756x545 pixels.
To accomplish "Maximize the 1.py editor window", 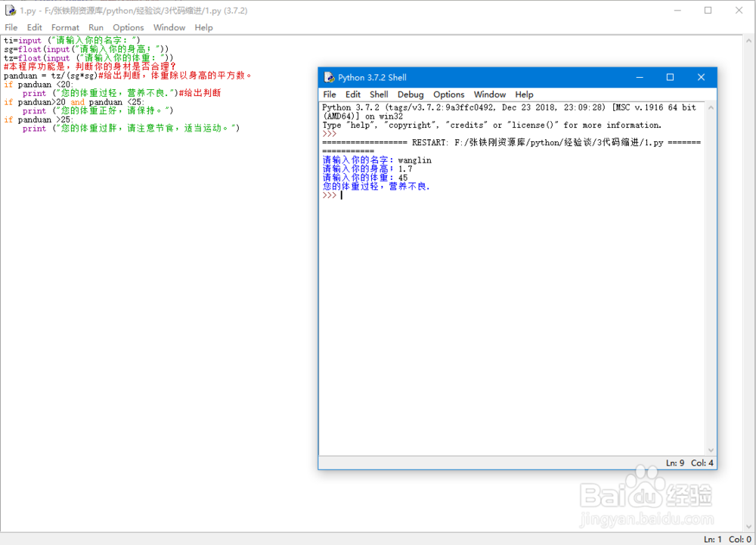I will pos(708,10).
